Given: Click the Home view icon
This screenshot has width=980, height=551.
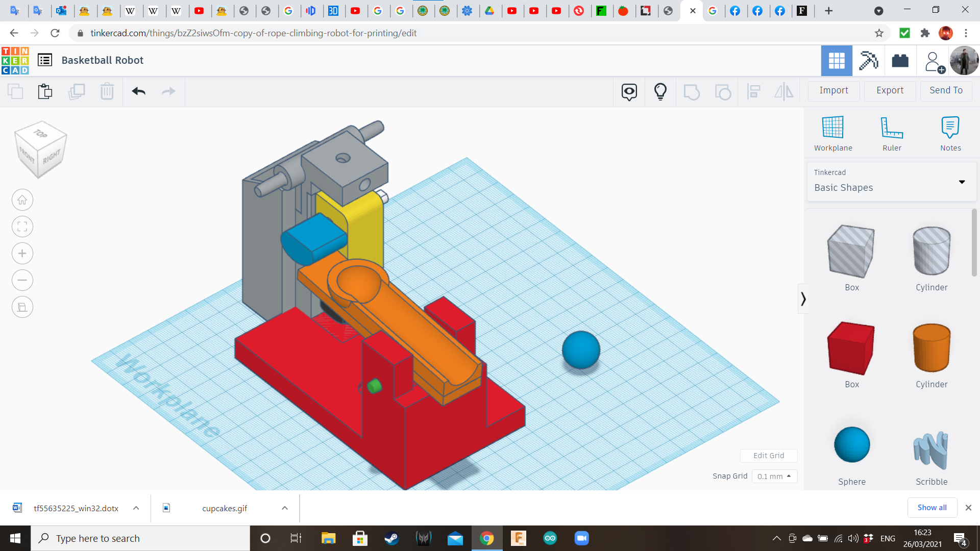Looking at the screenshot, I should pos(22,200).
